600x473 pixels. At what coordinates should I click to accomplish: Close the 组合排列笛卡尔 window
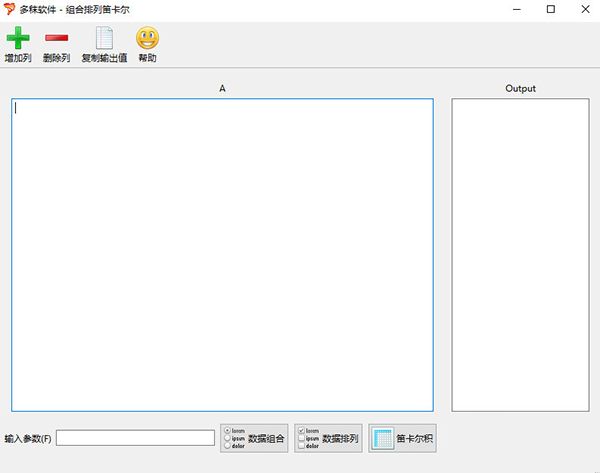coord(585,9)
